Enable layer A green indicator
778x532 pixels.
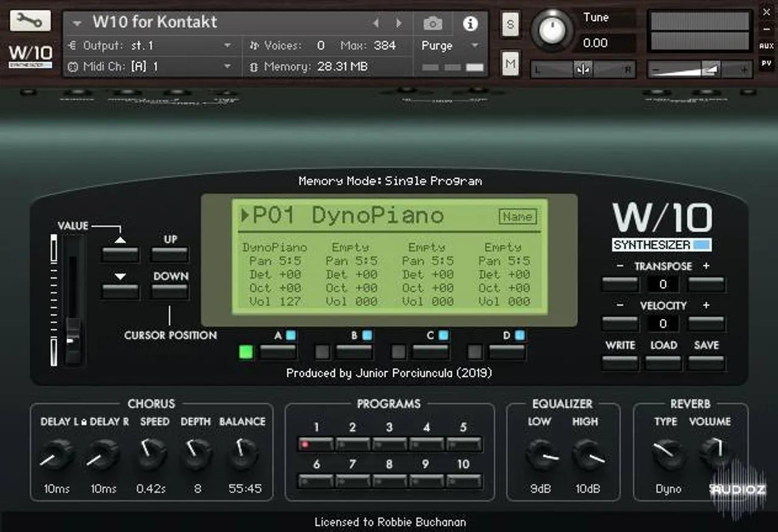246,352
